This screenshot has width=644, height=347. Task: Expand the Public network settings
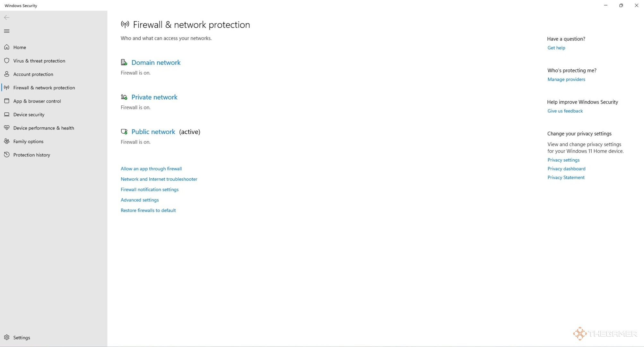pos(153,132)
